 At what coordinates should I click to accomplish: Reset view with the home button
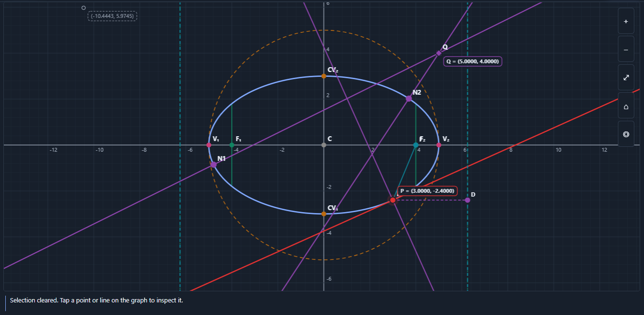pyautogui.click(x=626, y=106)
